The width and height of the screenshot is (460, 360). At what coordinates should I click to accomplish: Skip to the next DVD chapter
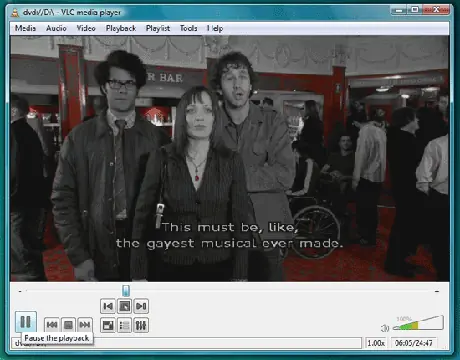tap(141, 306)
